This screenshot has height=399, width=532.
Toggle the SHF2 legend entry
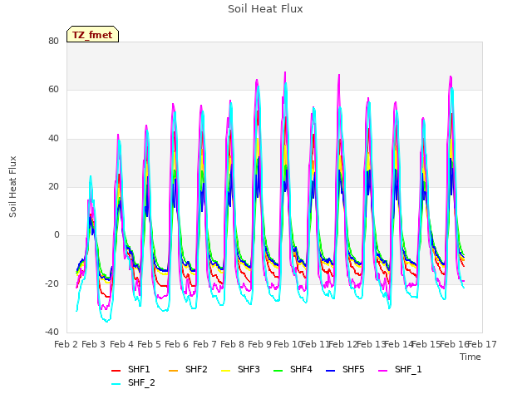pos(188,369)
